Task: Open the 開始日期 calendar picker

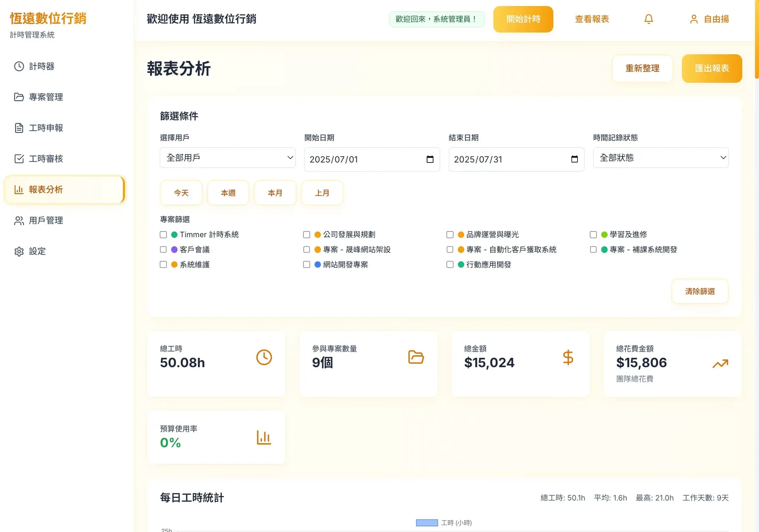Action: pyautogui.click(x=430, y=159)
